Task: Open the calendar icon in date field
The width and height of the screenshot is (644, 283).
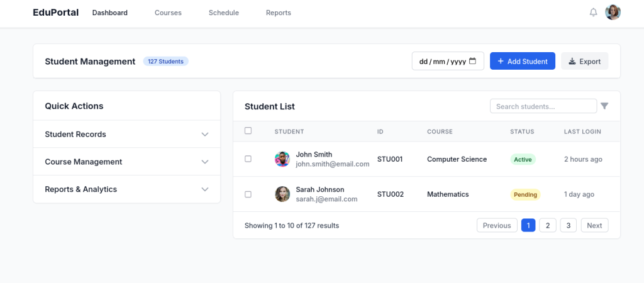Action: coord(473,61)
